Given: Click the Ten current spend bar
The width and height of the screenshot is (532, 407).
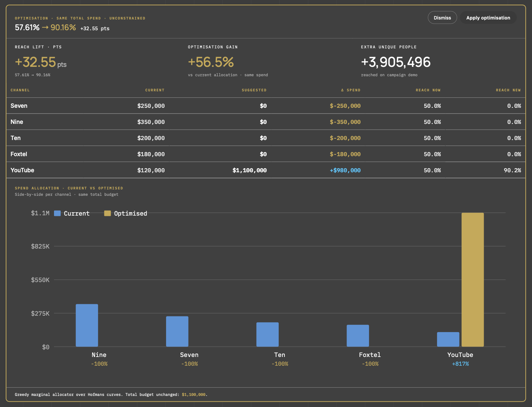Looking at the screenshot, I should point(267,334).
